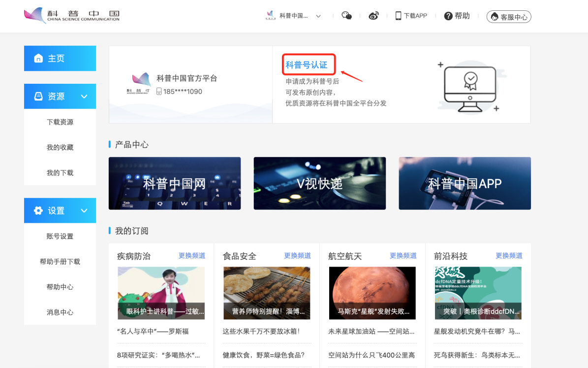This screenshot has width=588, height=368.
Task: Click the 食品安全 channel heading
Action: pyautogui.click(x=240, y=256)
